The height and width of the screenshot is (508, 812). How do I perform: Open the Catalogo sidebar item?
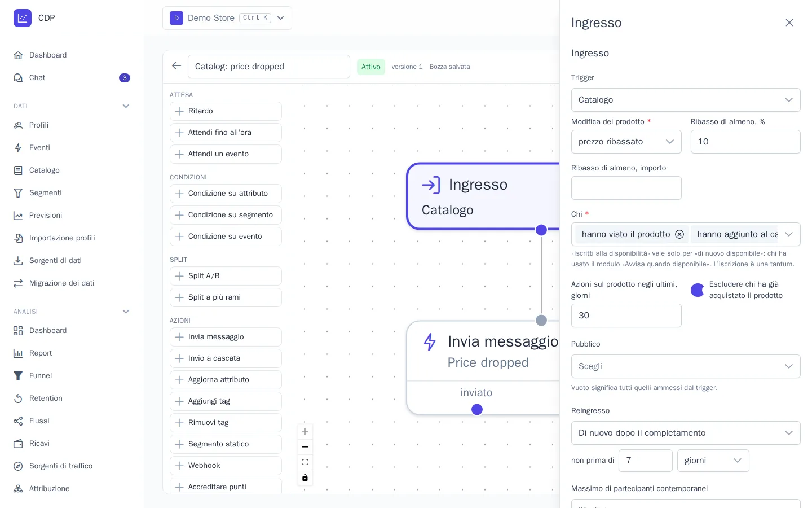click(x=72, y=170)
